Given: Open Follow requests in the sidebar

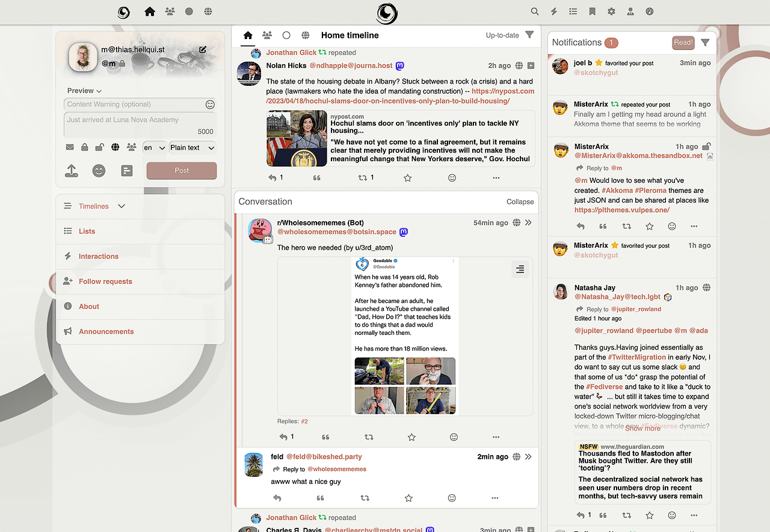Looking at the screenshot, I should pos(140,281).
